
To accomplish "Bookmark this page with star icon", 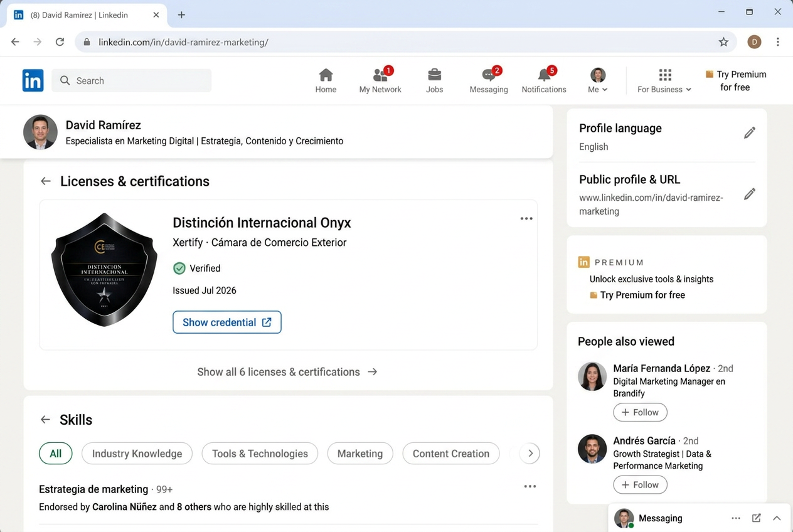I will [723, 42].
